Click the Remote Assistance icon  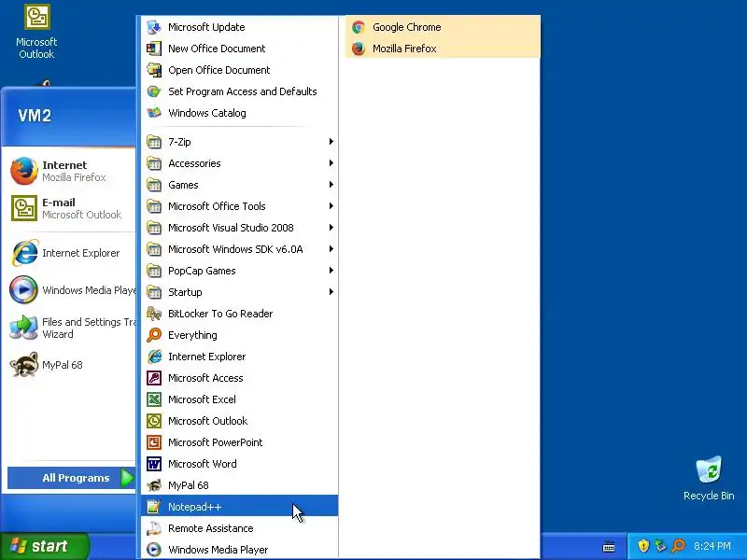154,528
